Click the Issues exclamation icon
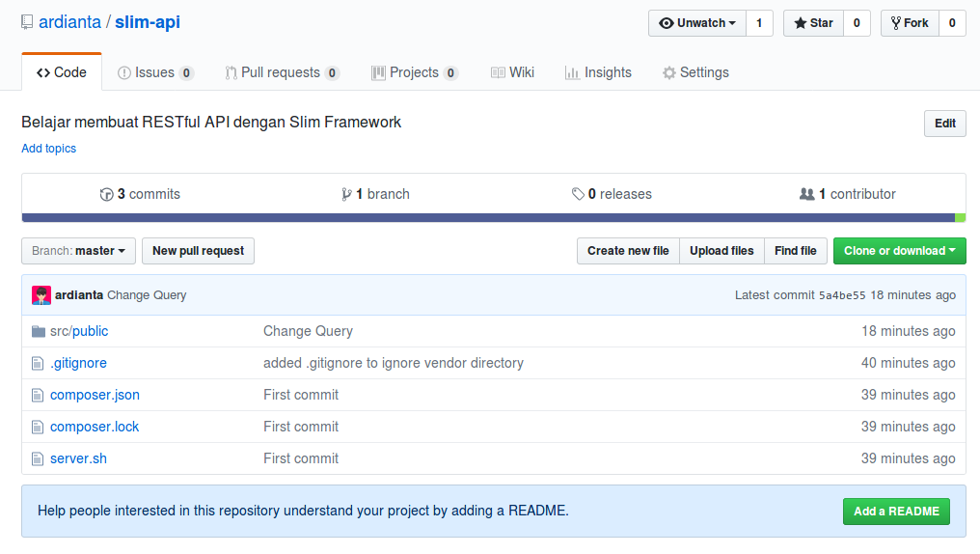The height and width of the screenshot is (554, 980). tap(124, 73)
